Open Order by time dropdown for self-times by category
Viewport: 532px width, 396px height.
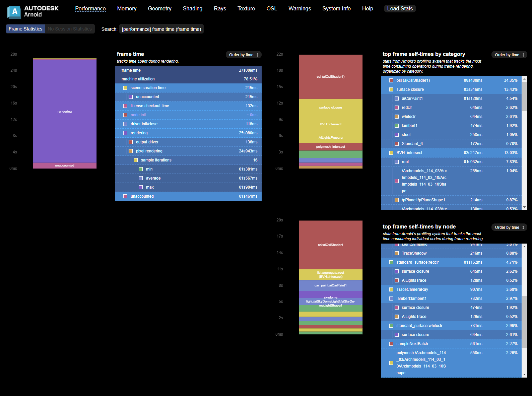coord(509,55)
